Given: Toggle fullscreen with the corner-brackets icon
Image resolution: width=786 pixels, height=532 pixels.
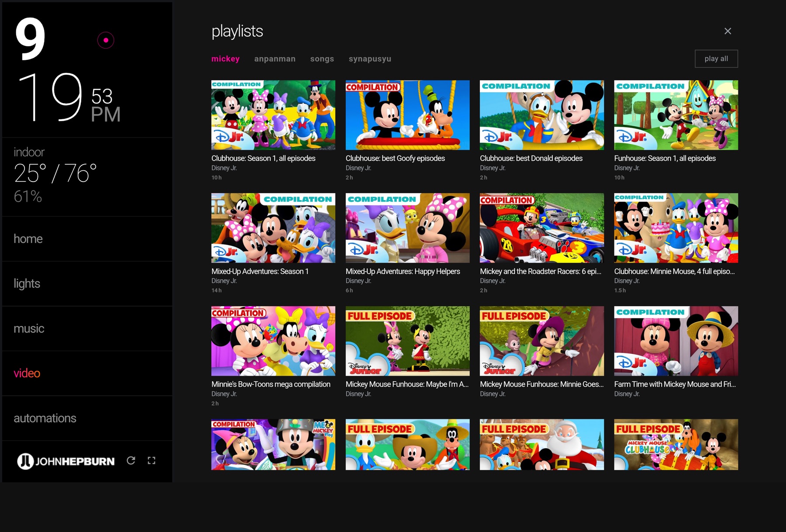Looking at the screenshot, I should pos(152,460).
